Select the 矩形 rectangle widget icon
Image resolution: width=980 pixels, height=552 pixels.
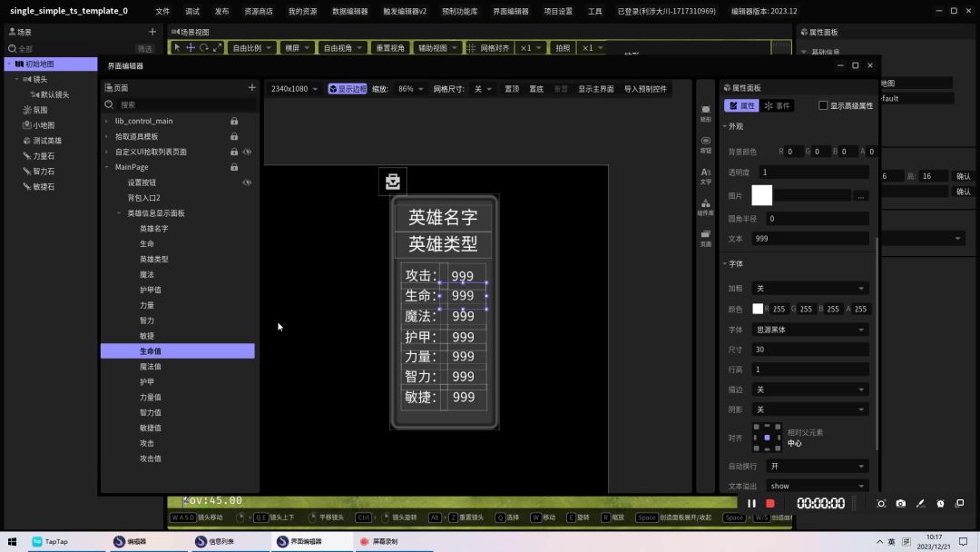(705, 113)
